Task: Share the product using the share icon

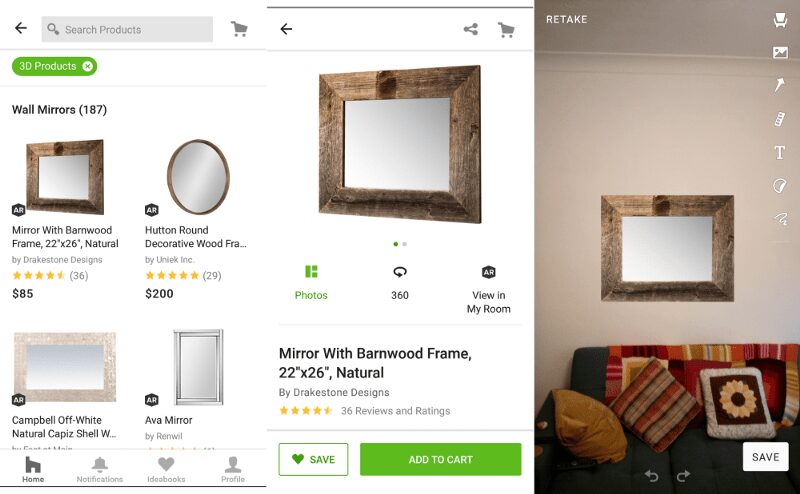Action: [471, 30]
